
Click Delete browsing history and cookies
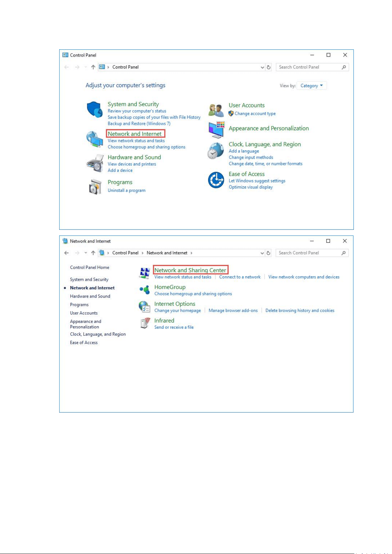tap(300, 310)
